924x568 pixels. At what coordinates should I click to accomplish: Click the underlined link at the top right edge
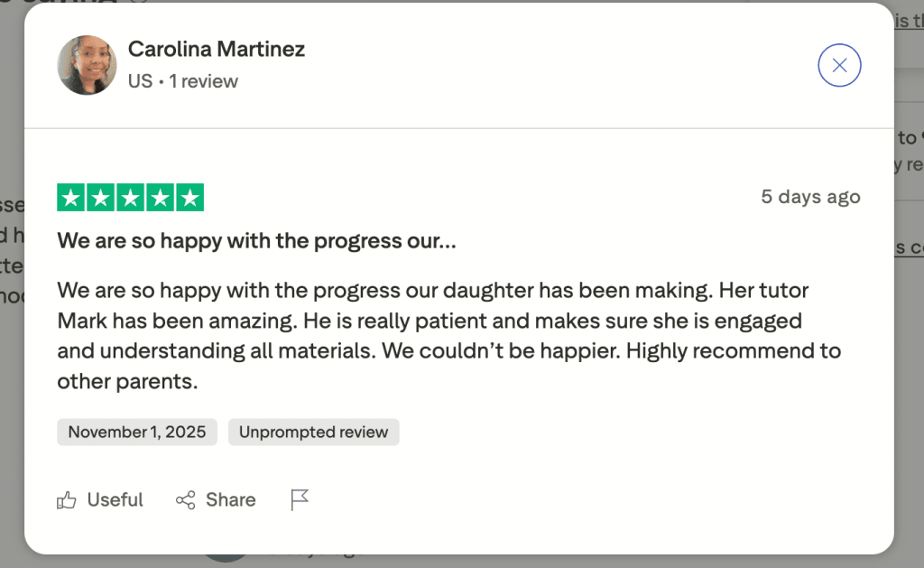[x=913, y=21]
